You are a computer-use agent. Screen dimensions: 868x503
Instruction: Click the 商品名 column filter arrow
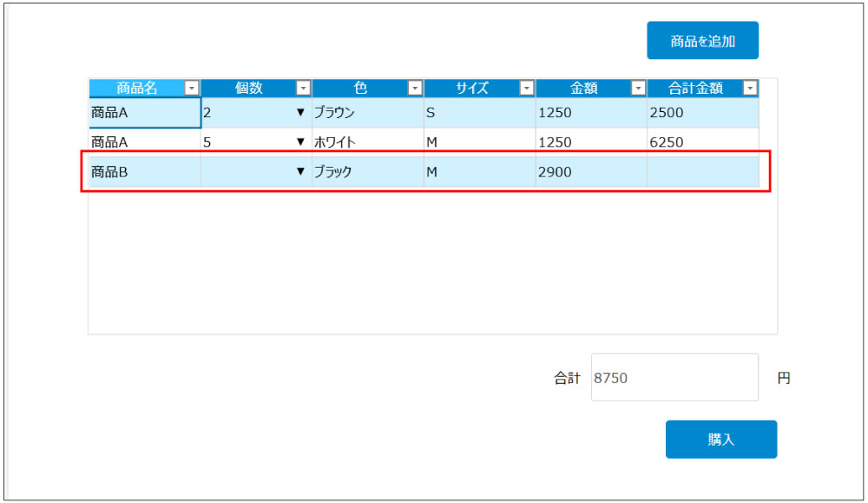(192, 88)
